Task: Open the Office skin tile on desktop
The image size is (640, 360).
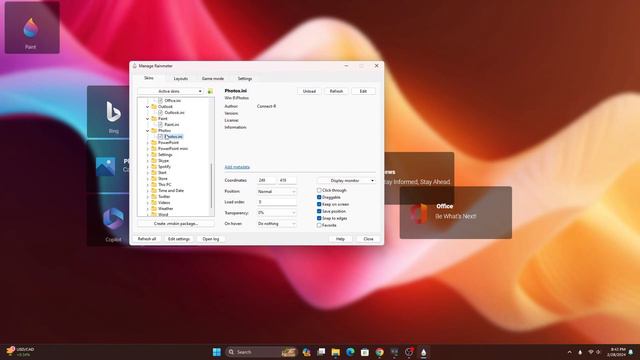Action: pos(456,212)
